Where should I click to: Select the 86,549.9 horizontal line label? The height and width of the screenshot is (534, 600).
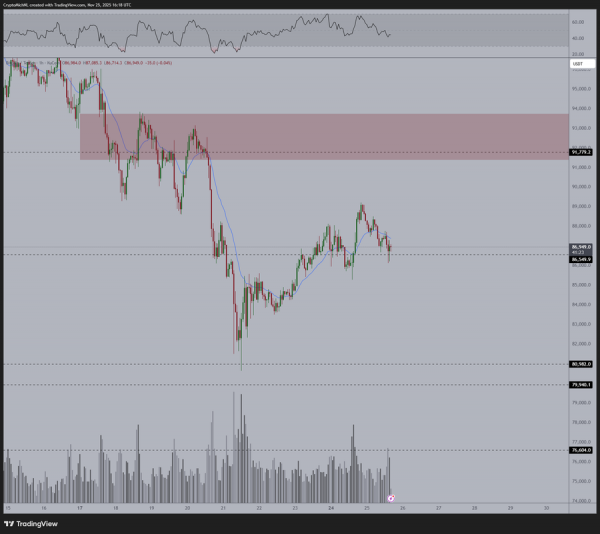581,259
